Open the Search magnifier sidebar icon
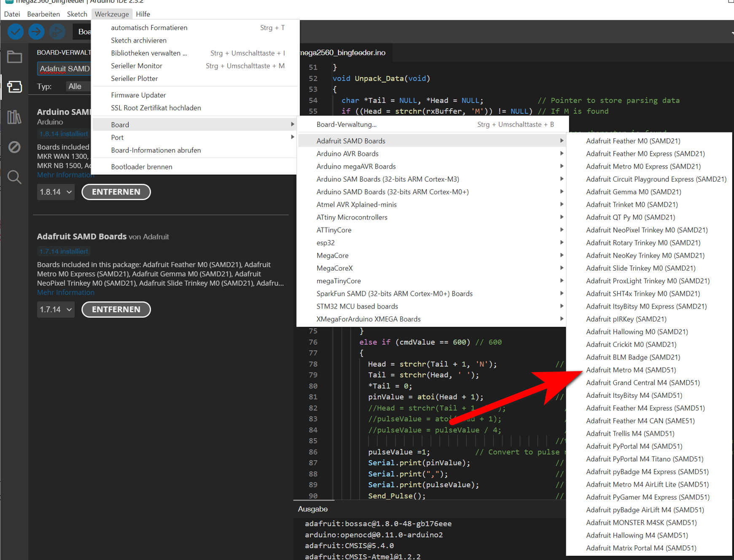This screenshot has width=734, height=560. tap(14, 177)
